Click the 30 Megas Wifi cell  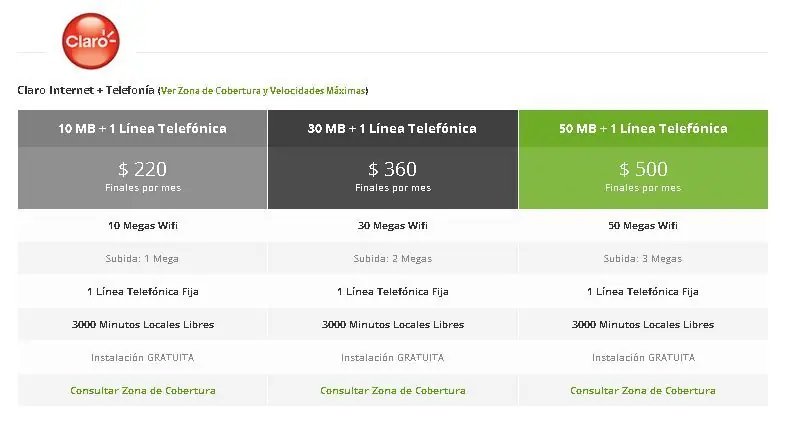[x=392, y=225]
